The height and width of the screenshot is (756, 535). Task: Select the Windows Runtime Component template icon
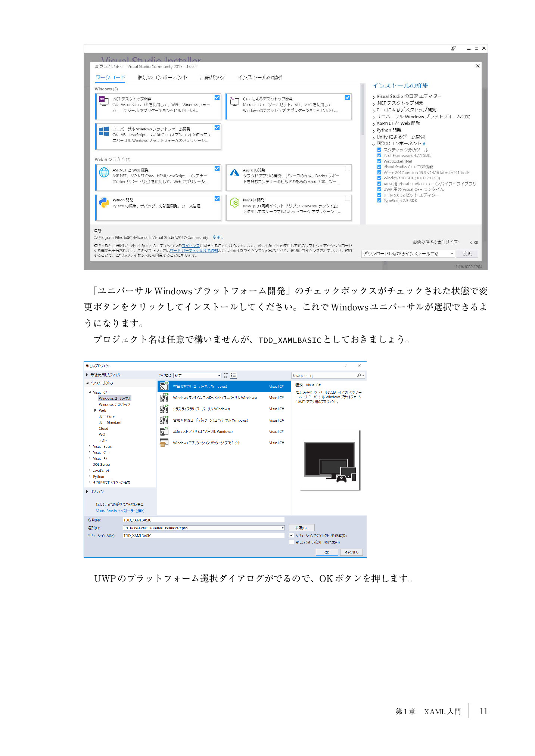164,397
